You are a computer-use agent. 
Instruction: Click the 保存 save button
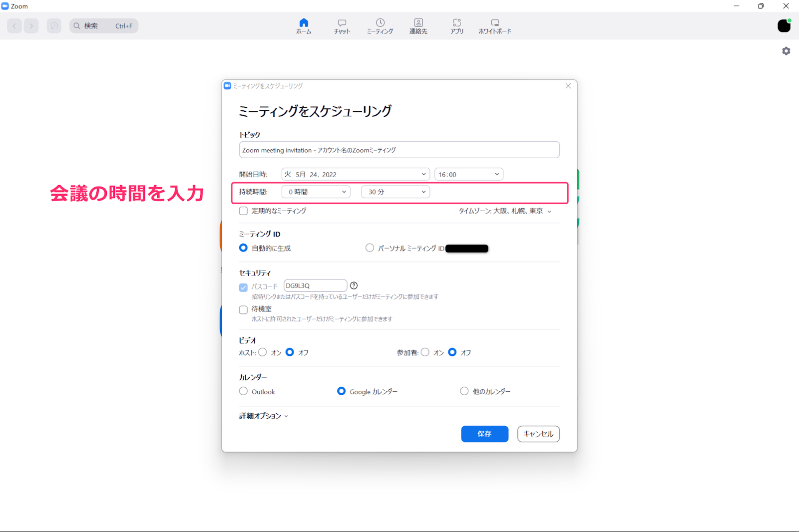point(484,434)
